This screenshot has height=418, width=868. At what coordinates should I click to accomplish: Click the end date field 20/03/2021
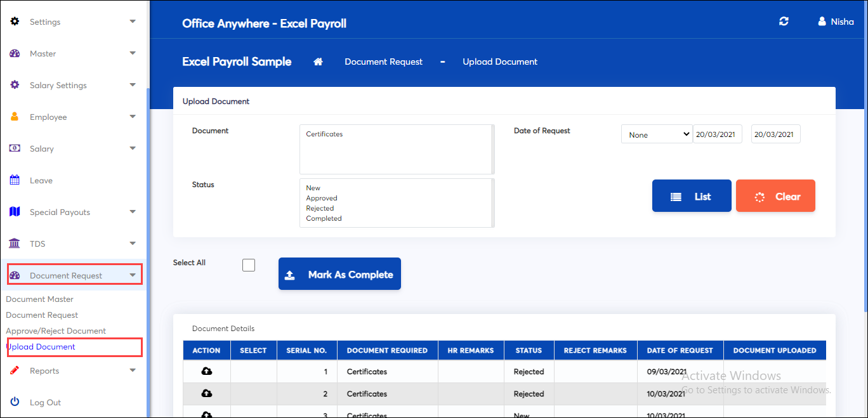click(776, 134)
